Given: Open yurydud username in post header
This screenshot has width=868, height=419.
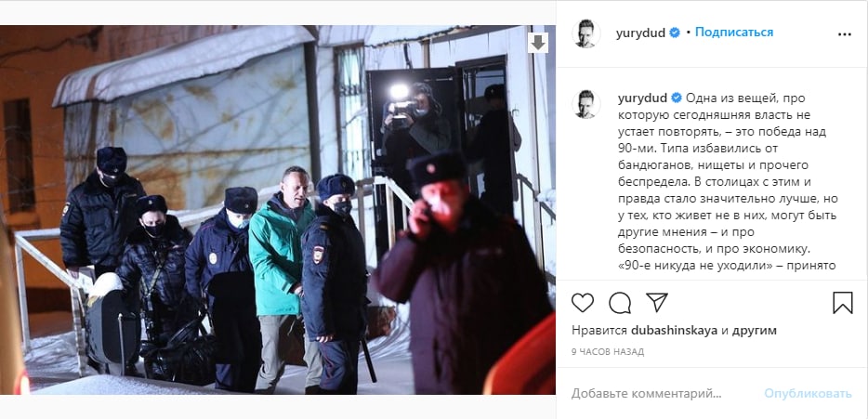Looking at the screenshot, I should (x=640, y=33).
